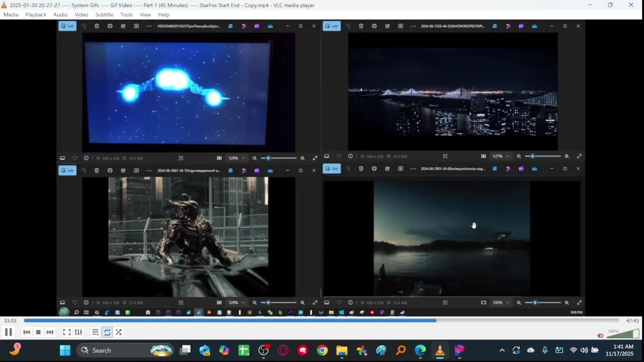Start slideshow in the unitesynchronize window
This screenshot has height=362, width=644.
[400, 168]
